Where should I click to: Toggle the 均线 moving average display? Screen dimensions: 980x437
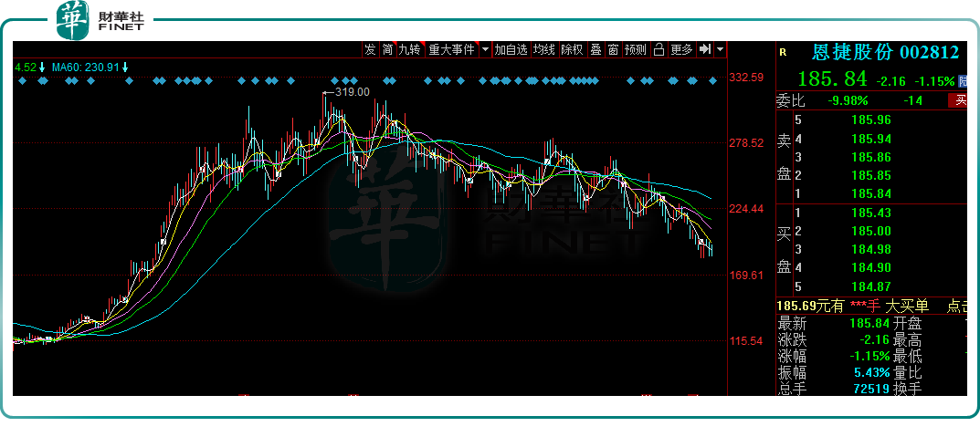544,49
